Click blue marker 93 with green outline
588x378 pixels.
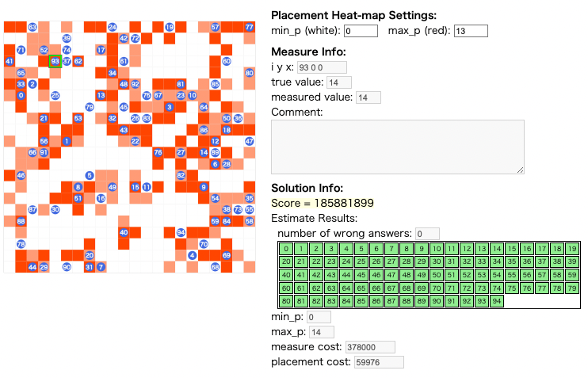55,61
